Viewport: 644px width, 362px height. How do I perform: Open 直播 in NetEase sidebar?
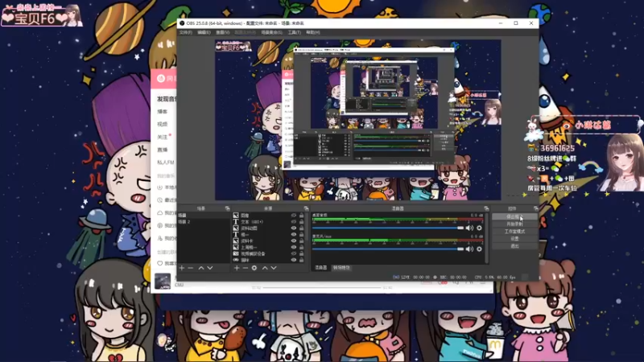[163, 150]
